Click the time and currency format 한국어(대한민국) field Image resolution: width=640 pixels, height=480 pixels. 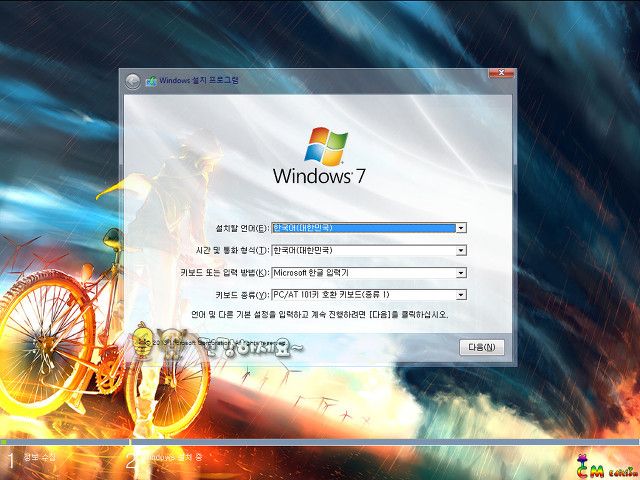(x=369, y=250)
